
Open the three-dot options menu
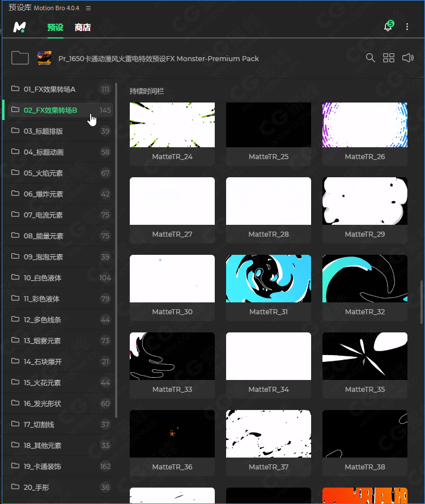point(407,27)
